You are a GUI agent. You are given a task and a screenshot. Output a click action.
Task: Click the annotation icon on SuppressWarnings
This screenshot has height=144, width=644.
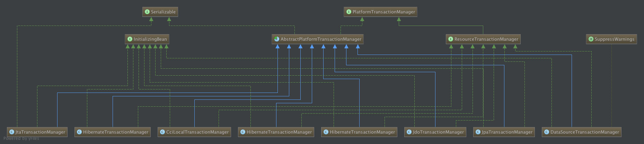pos(591,39)
